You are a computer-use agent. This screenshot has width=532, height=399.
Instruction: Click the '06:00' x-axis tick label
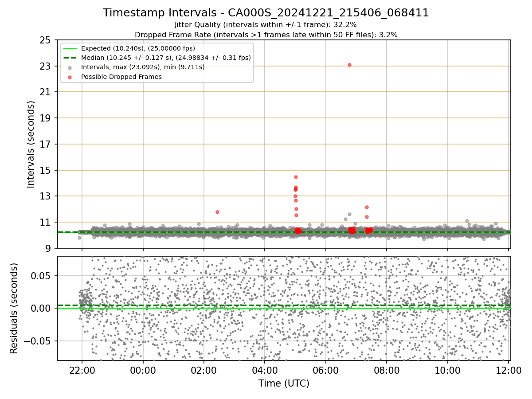326,370
